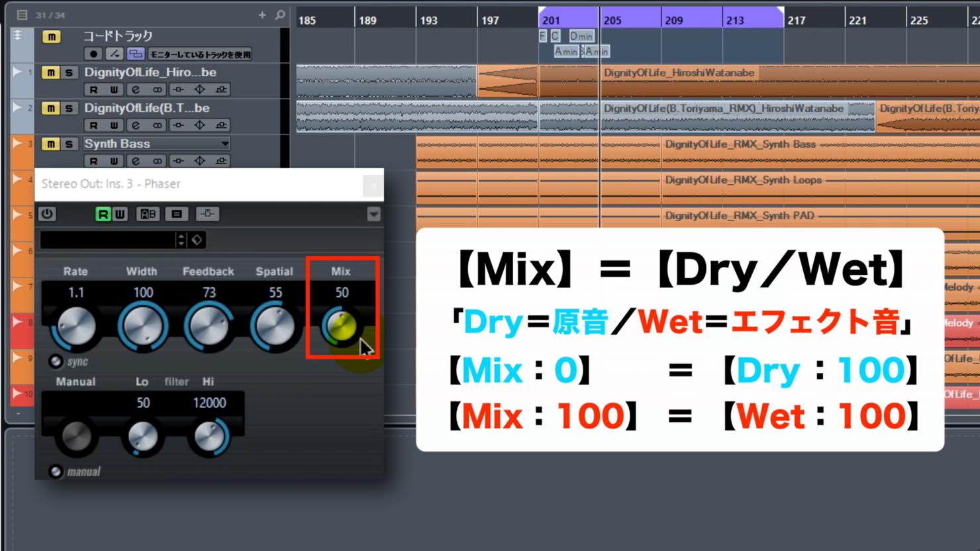Toggle the Phaser effect power button
Viewport: 980px width, 551px height.
point(46,214)
